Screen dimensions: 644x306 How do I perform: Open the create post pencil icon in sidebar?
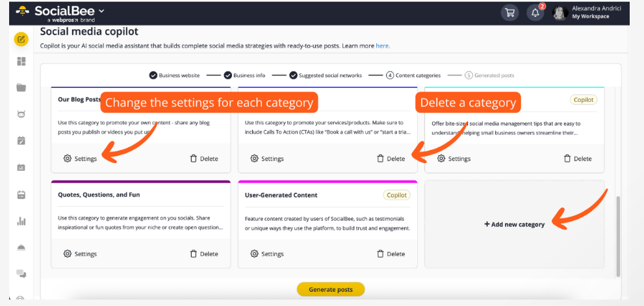[21, 40]
